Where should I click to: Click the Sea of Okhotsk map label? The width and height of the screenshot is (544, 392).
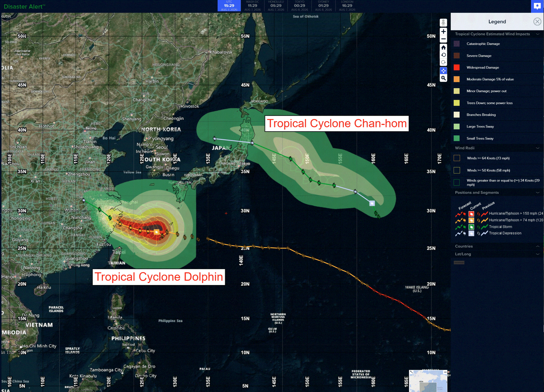click(x=306, y=16)
